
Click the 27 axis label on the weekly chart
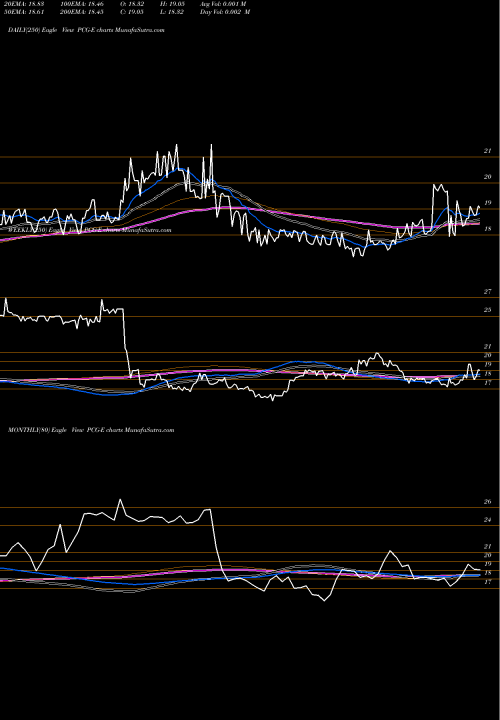pos(488,292)
